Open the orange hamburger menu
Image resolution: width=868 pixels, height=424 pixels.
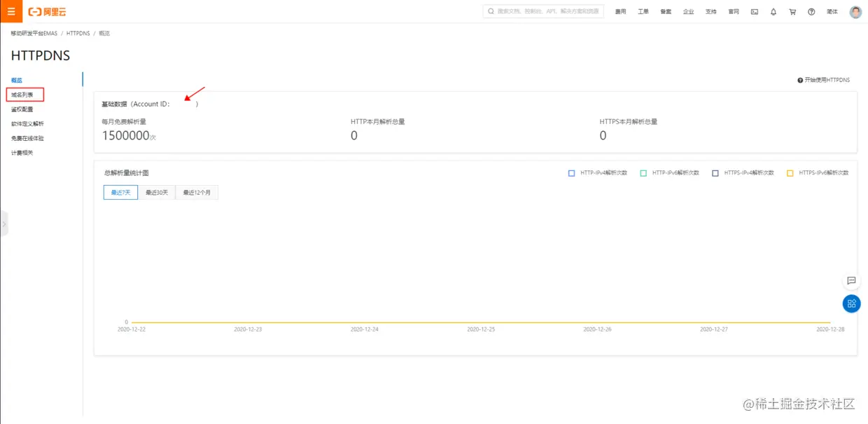(11, 11)
